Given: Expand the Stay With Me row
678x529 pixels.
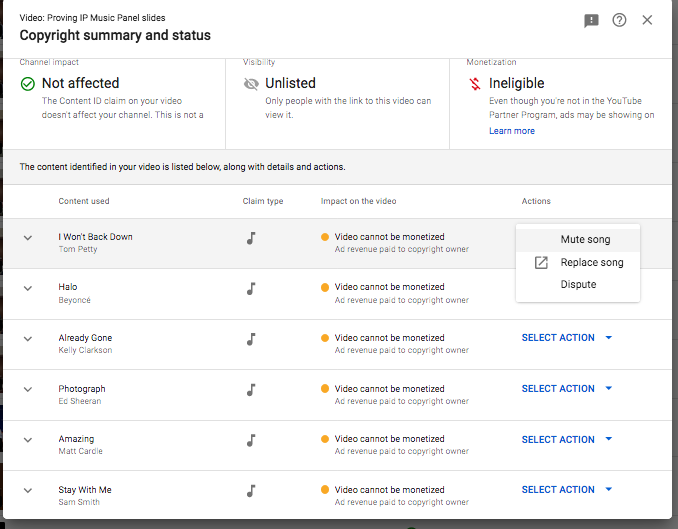Looking at the screenshot, I should pyautogui.click(x=28, y=491).
